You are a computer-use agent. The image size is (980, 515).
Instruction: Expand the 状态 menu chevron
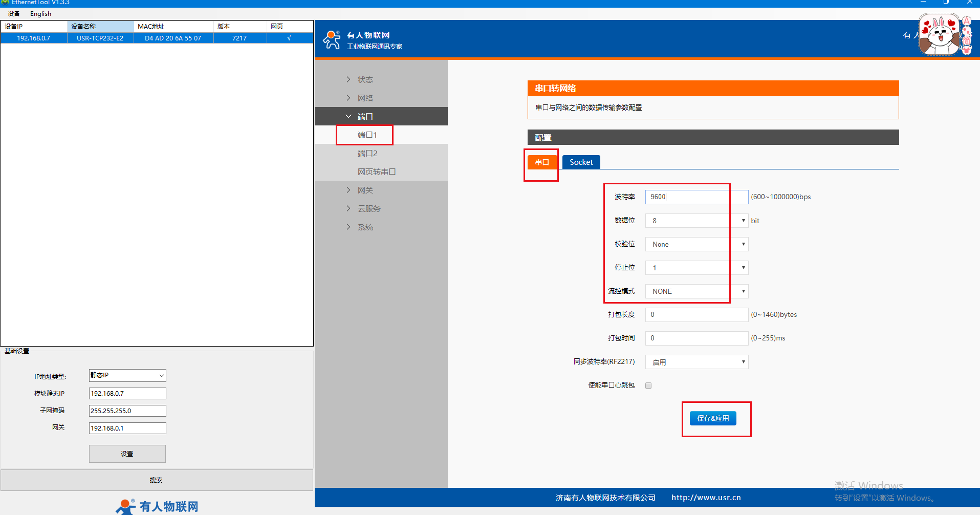349,79
